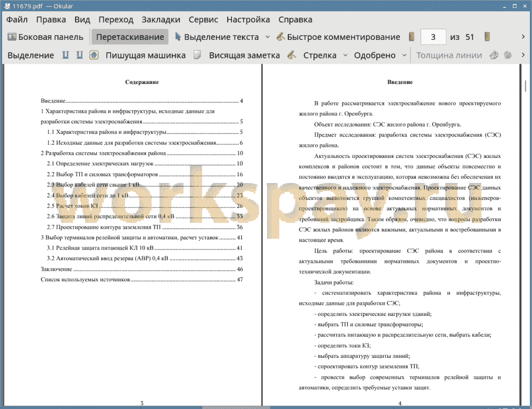This screenshot has height=409, width=532.
Task: Go to previous page via arrow icon
Action: point(412,37)
